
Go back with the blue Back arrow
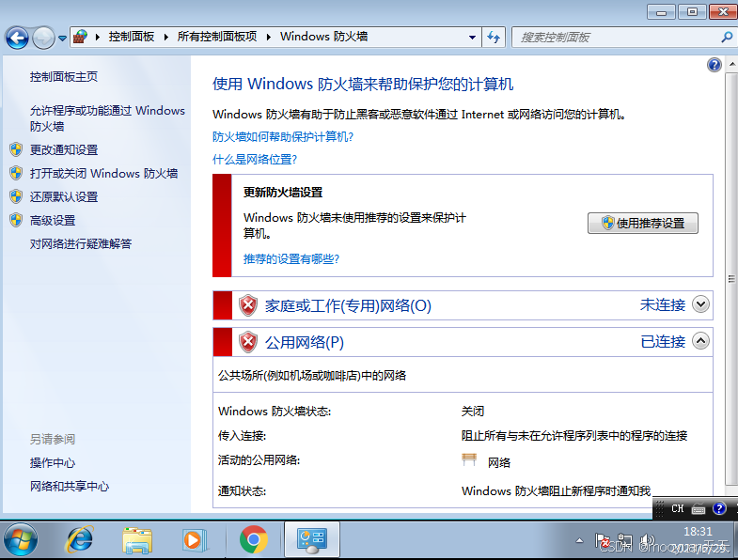tap(17, 38)
